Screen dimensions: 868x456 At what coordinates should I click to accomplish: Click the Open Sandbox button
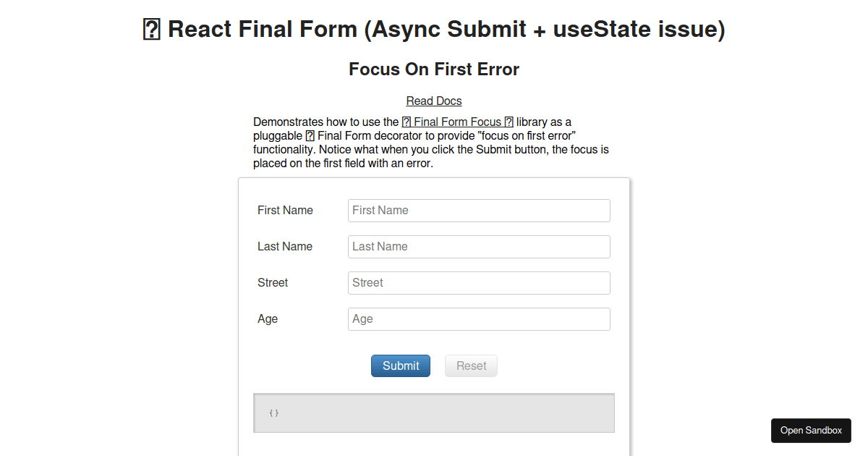click(x=811, y=430)
